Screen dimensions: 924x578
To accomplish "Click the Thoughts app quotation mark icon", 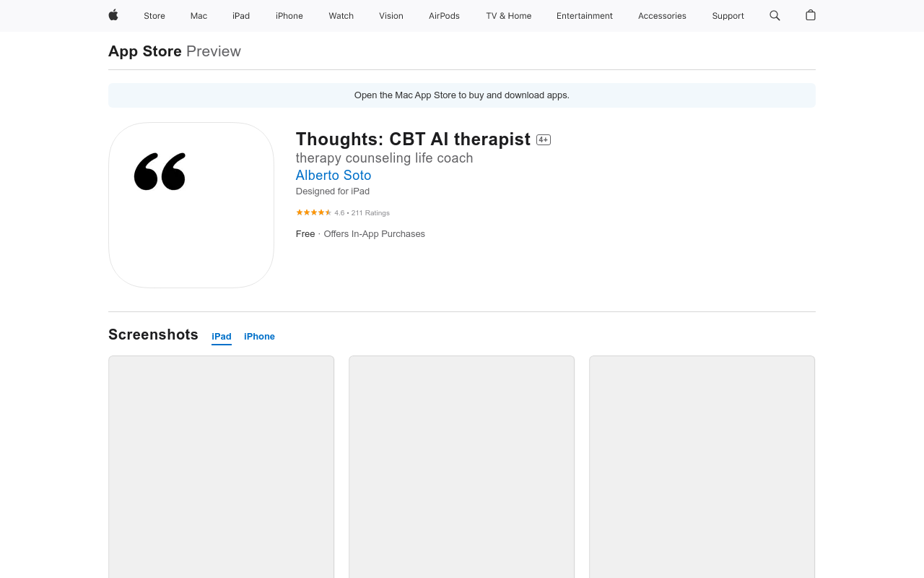I will click(x=191, y=205).
